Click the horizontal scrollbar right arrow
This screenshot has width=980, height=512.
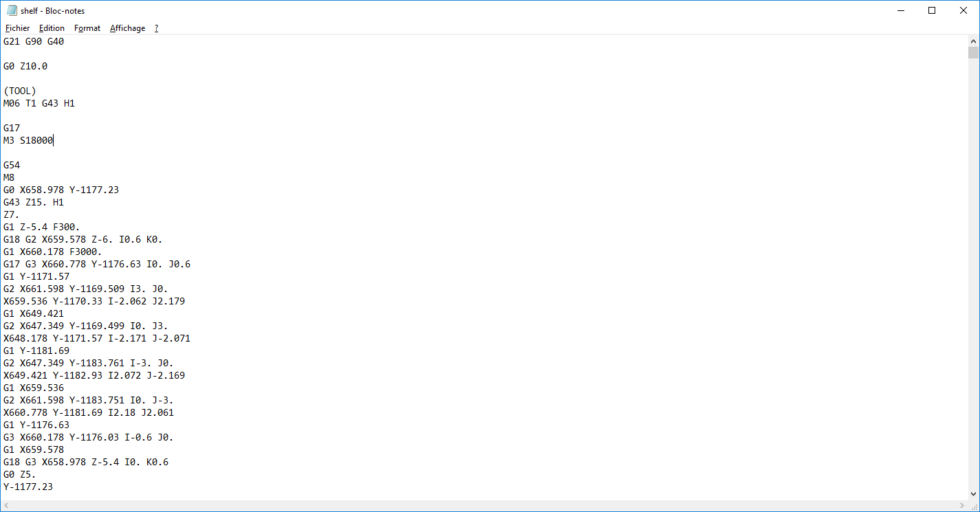point(961,506)
